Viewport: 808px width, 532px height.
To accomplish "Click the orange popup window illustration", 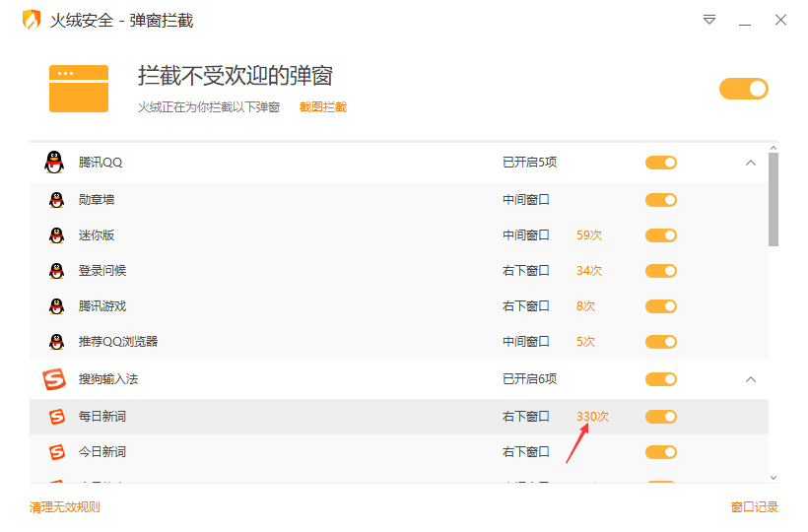I will 79,89.
